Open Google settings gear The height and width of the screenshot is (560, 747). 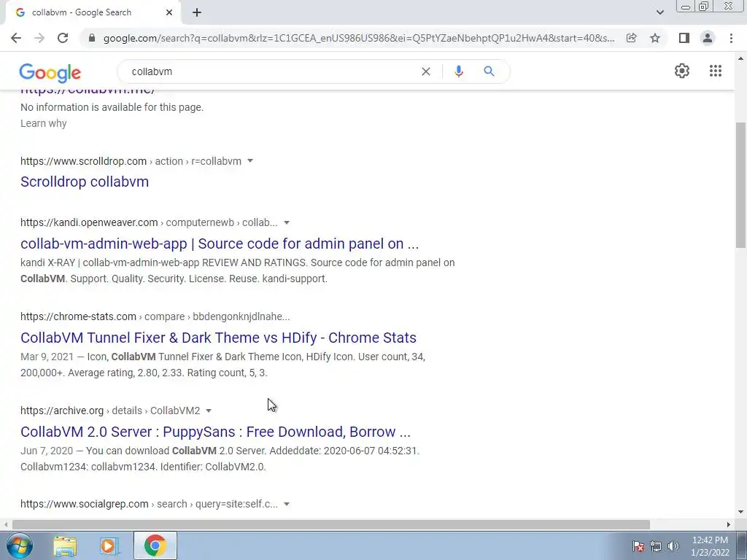point(682,71)
